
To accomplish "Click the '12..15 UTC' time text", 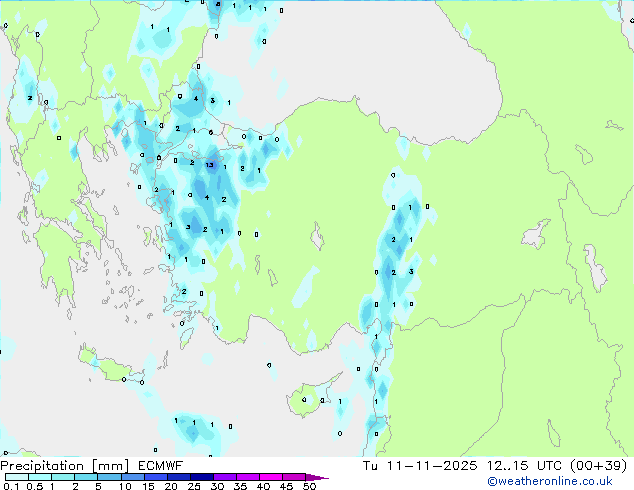I will (524, 466).
